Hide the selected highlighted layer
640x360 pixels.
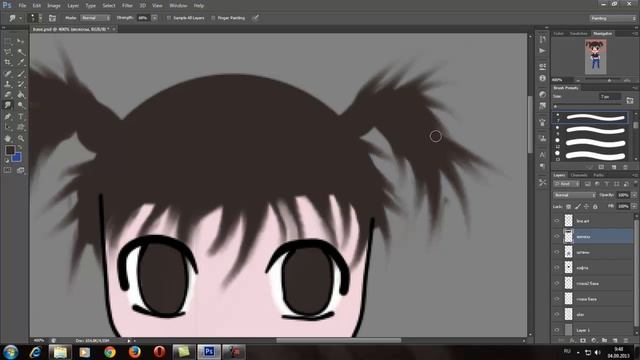(557, 236)
